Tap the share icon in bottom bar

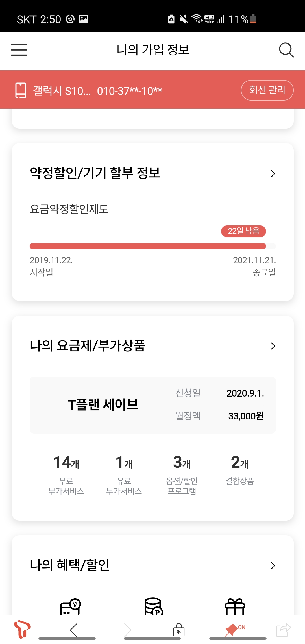click(283, 630)
